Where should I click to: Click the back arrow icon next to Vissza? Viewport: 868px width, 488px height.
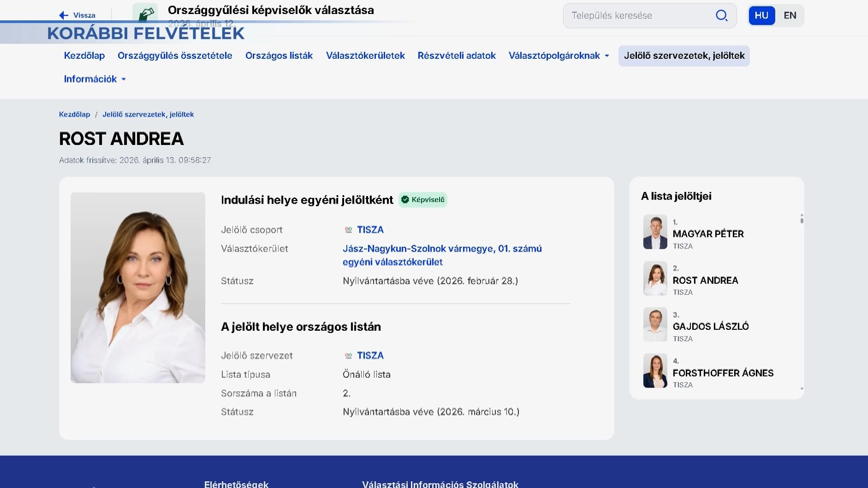(64, 15)
